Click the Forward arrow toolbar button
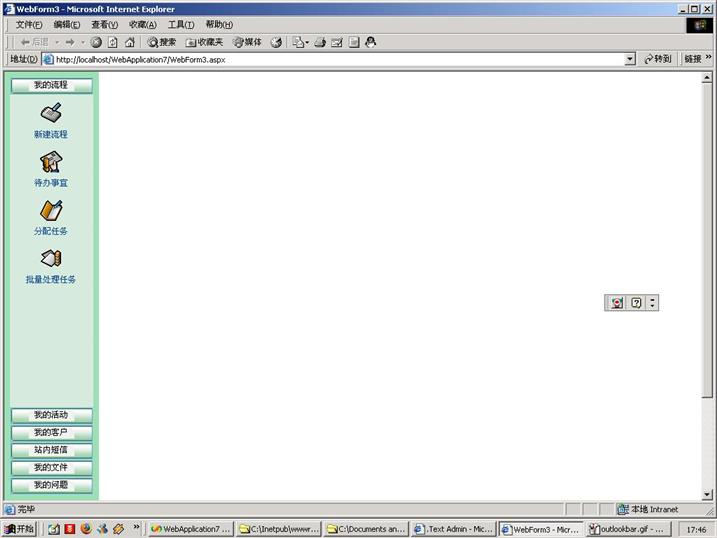Viewport: 717px width, 538px height. point(70,42)
